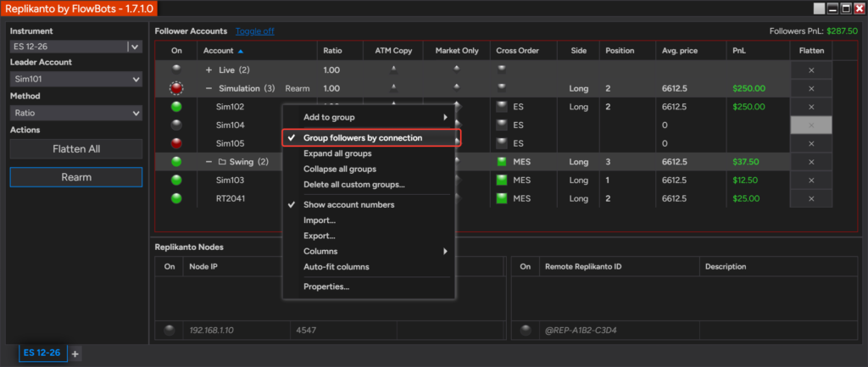Click Toggle off link
The height and width of the screenshot is (367, 868).
(254, 31)
